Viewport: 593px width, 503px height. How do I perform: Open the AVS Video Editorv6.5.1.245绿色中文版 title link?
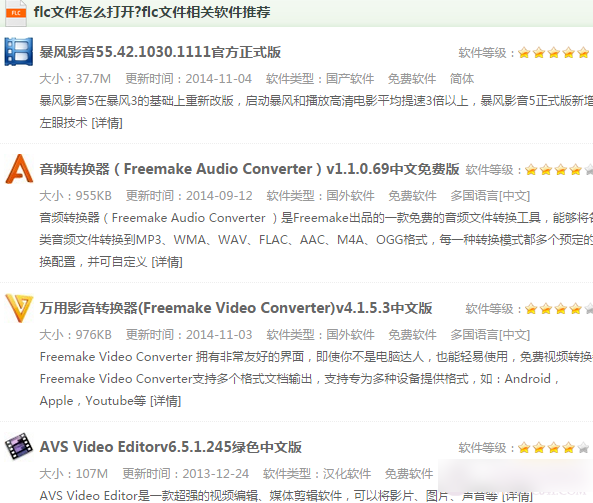[171, 447]
